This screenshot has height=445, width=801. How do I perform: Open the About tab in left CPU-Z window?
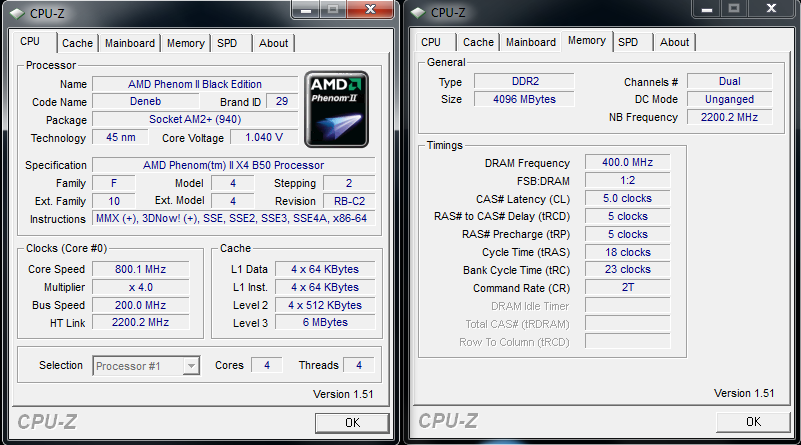tap(273, 43)
